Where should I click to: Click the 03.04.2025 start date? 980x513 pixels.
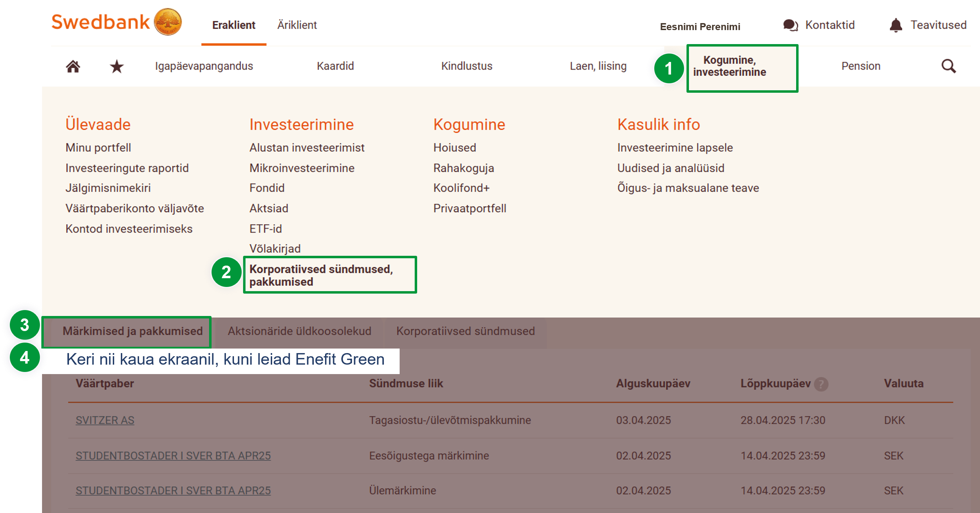coord(643,420)
